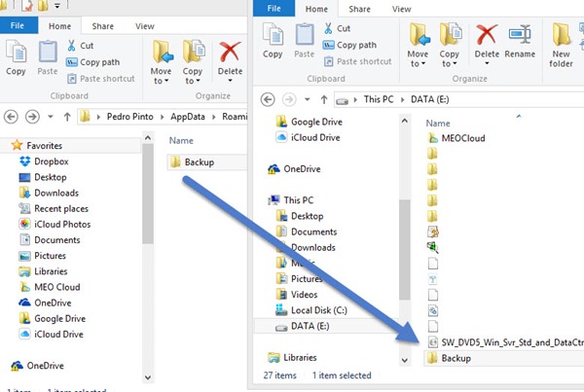584x392 pixels.
Task: Click Paste in the left Explorer window
Action: pyautogui.click(x=48, y=57)
